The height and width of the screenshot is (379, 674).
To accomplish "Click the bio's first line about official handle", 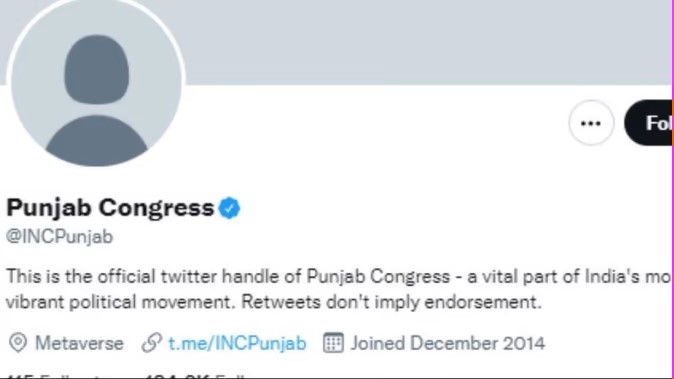I will click(x=339, y=276).
